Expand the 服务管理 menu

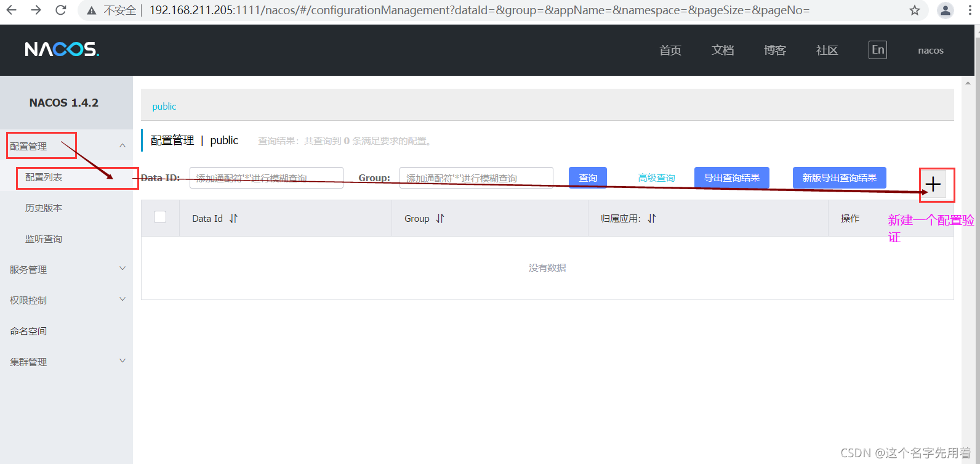click(66, 269)
